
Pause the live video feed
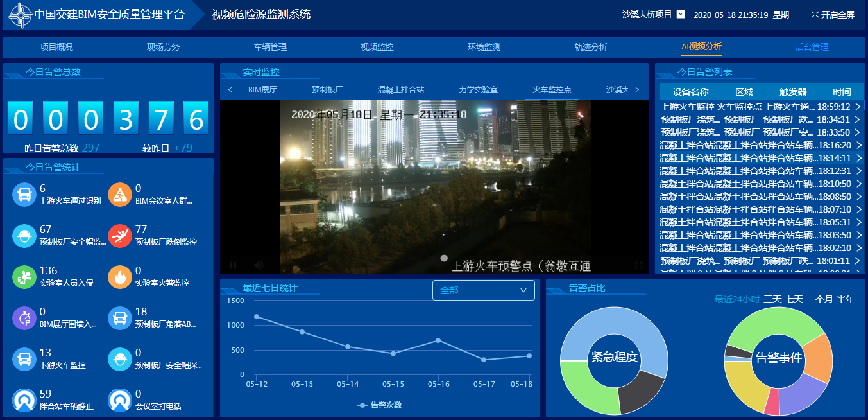click(x=234, y=265)
